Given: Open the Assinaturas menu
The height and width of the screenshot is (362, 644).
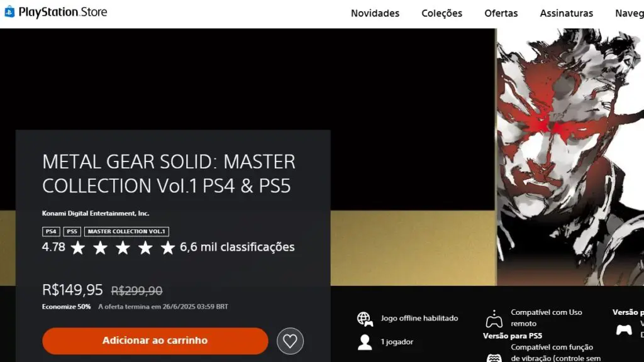Looking at the screenshot, I should [x=567, y=13].
